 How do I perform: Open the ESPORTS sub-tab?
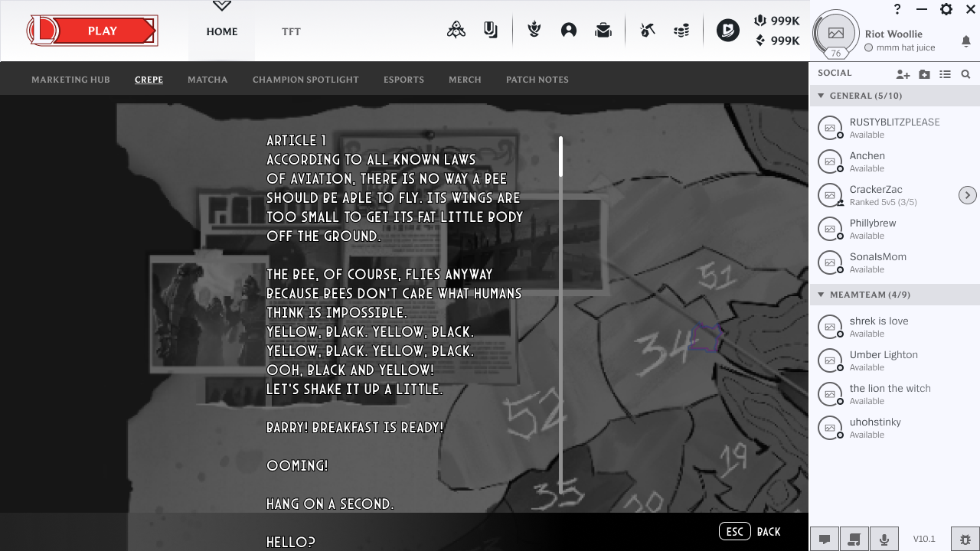tap(403, 80)
